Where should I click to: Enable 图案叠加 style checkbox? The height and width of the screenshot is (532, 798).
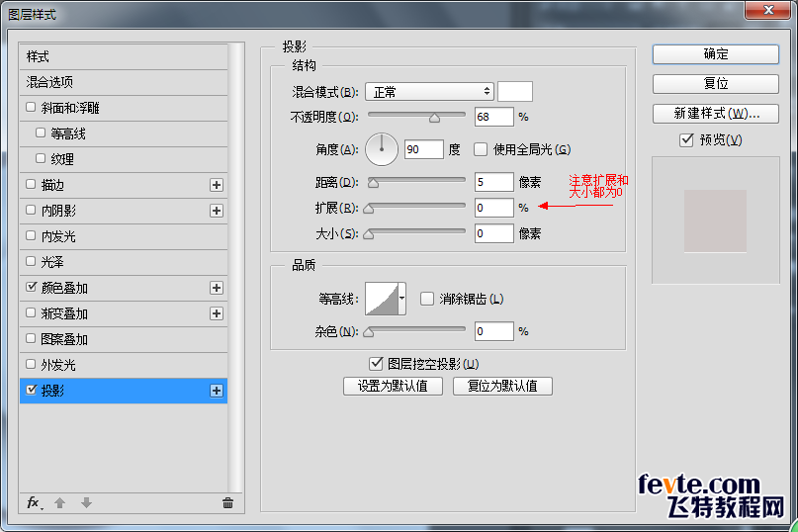31,338
